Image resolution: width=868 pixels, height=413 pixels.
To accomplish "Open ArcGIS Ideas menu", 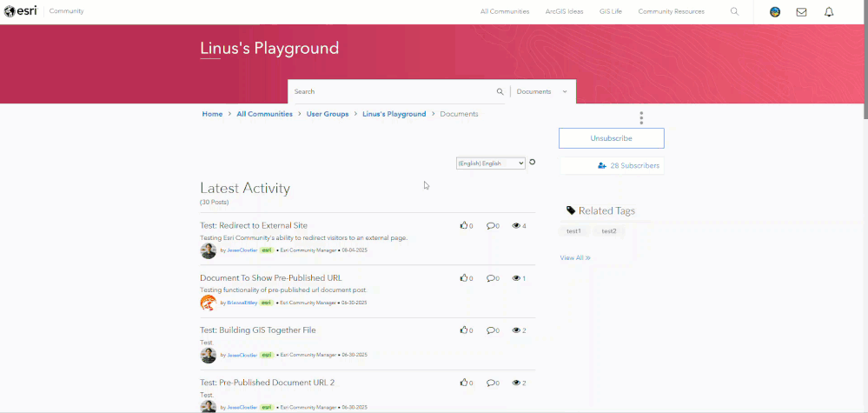I will tap(564, 11).
